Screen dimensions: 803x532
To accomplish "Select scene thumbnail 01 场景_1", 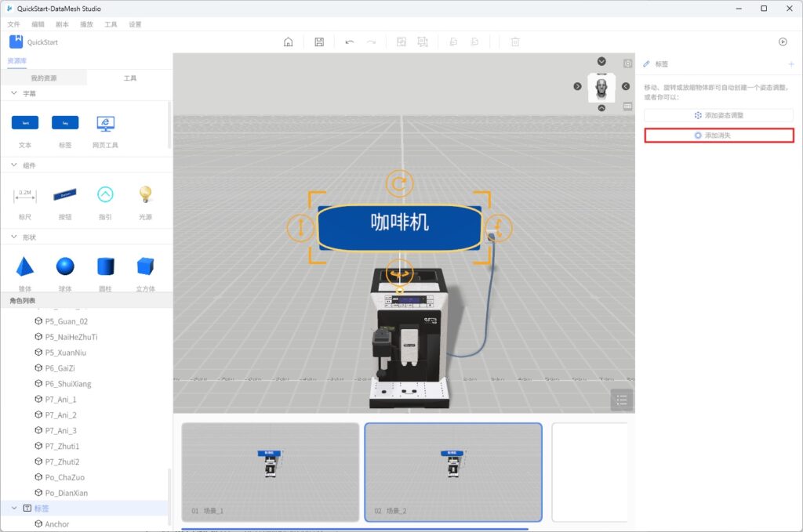I will point(271,472).
